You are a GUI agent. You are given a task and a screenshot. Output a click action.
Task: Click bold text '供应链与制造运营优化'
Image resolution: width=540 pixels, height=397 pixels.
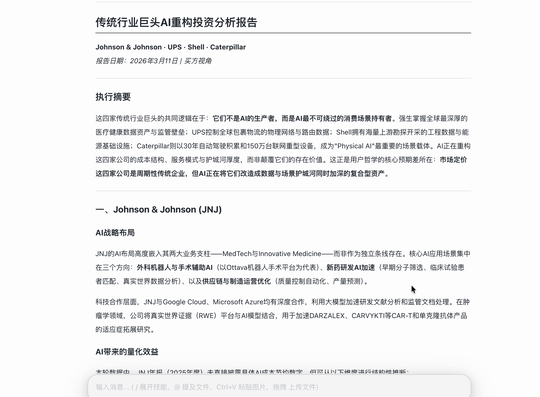point(236,281)
